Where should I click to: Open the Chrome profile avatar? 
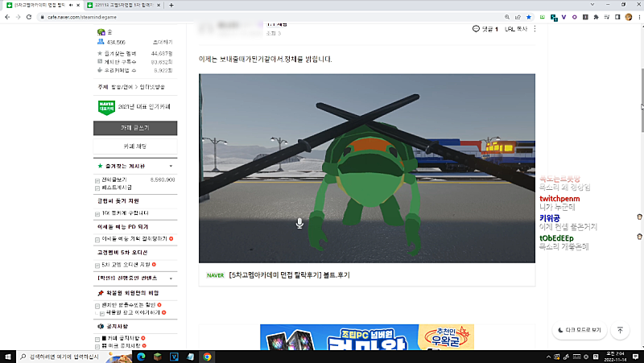(x=629, y=17)
